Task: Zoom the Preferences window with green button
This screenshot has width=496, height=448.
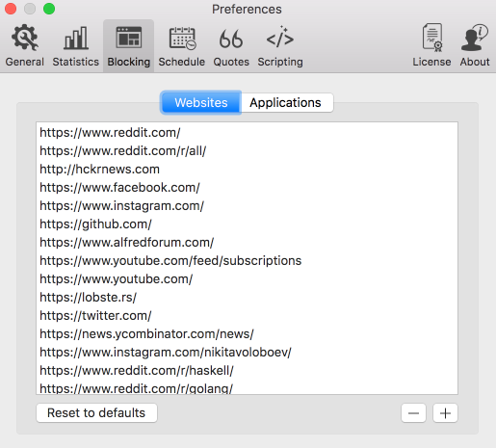Action: [x=49, y=9]
